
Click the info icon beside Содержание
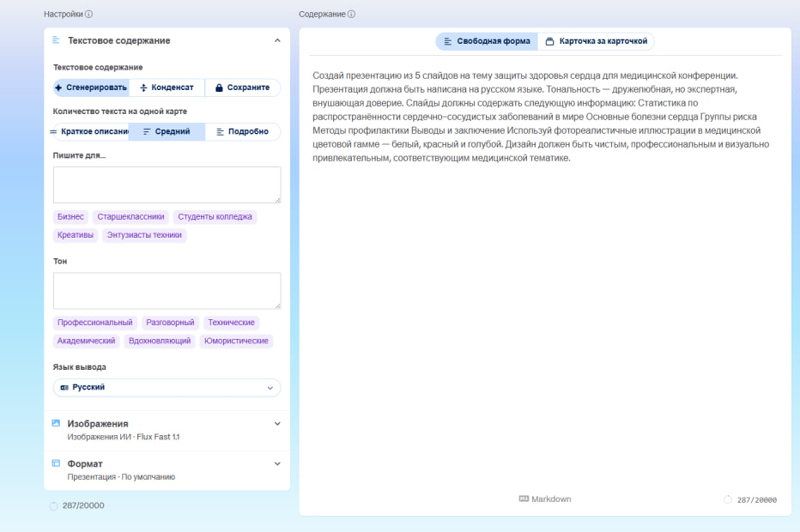pyautogui.click(x=352, y=15)
